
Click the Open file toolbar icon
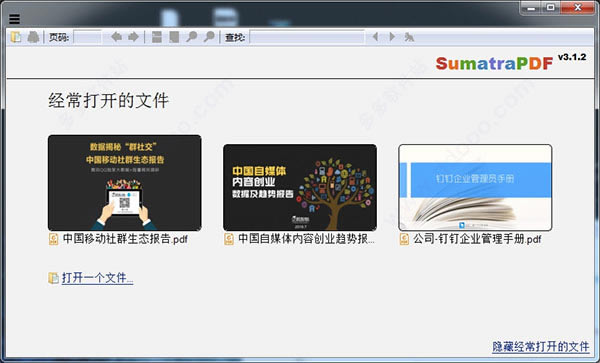pos(16,37)
